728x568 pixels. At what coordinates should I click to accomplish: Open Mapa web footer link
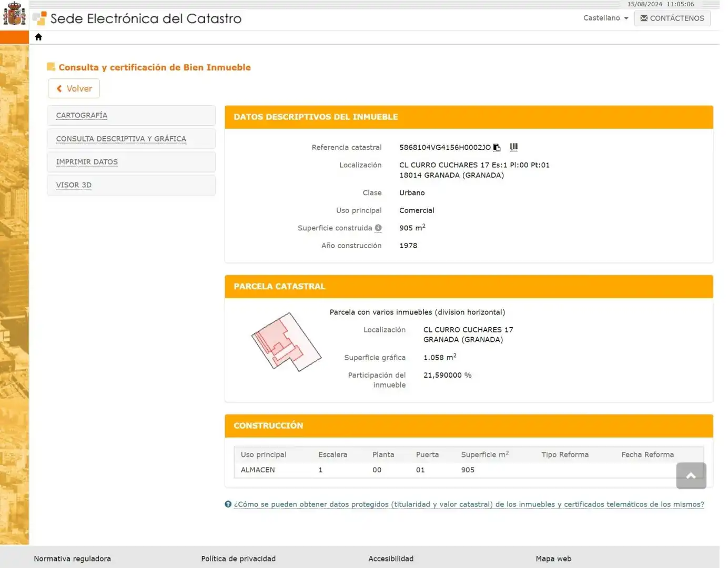point(553,559)
